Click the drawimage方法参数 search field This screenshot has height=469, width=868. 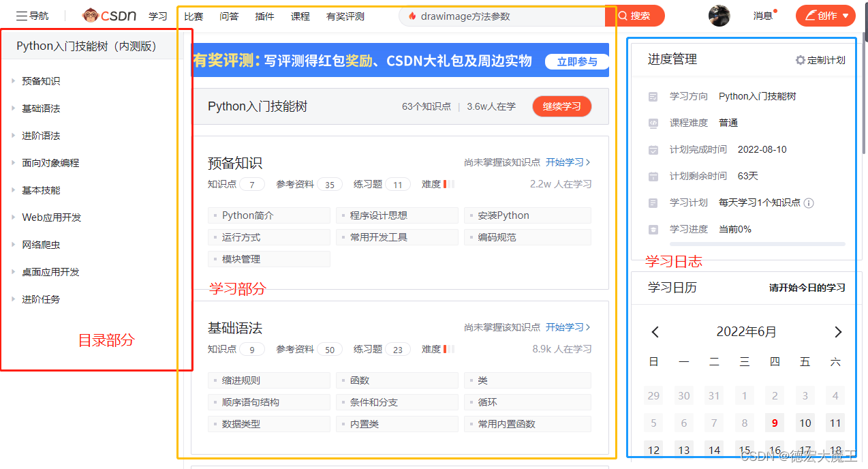(503, 16)
